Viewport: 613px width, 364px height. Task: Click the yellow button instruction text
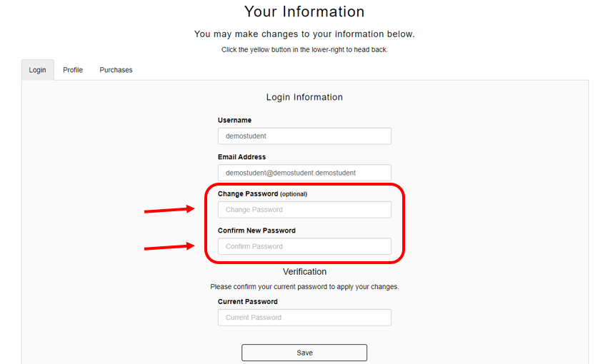[304, 49]
